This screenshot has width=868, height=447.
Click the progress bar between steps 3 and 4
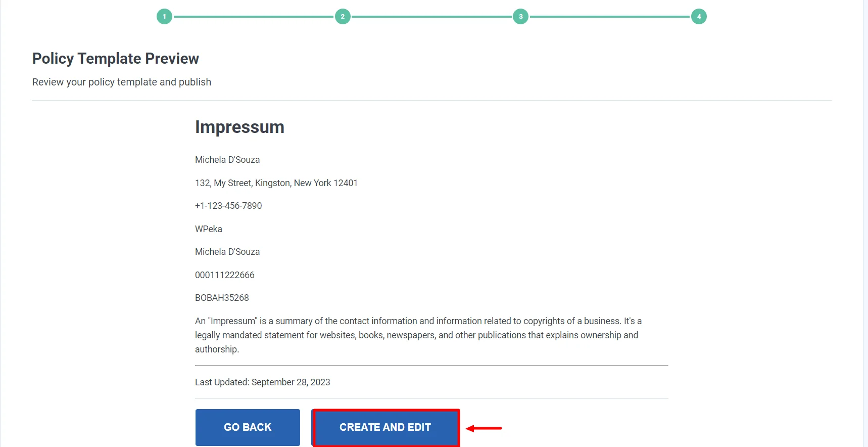click(609, 16)
